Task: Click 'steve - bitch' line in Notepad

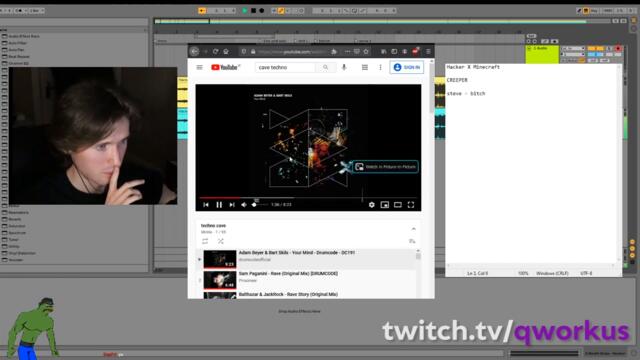Action: click(466, 93)
